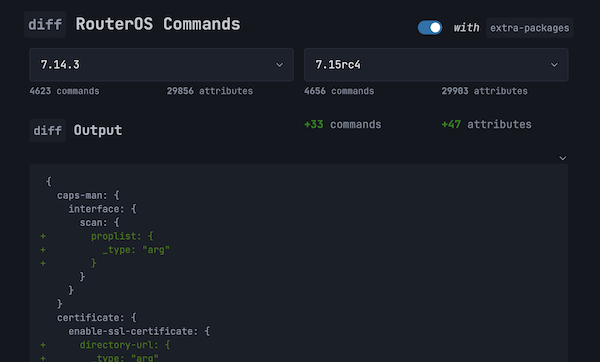
Task: Click the diff badge beside RouterOS Commands
Action: pyautogui.click(x=45, y=24)
